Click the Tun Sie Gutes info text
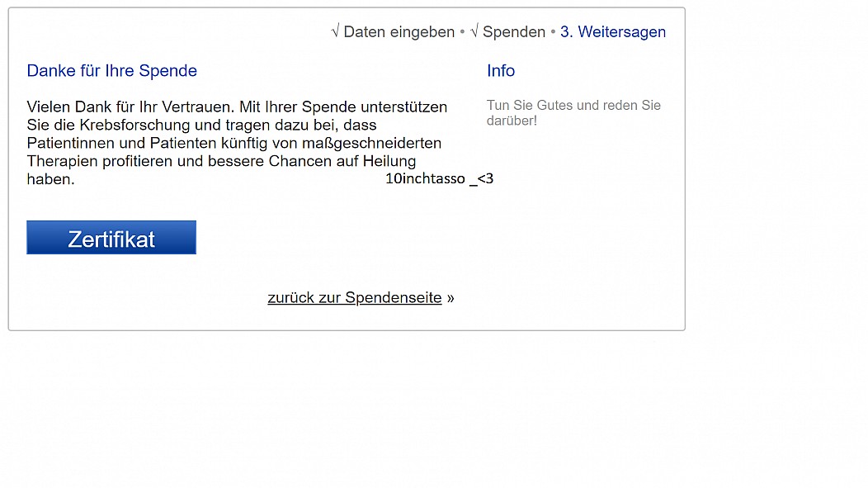Viewport: 868px width, 488px height. [573, 113]
